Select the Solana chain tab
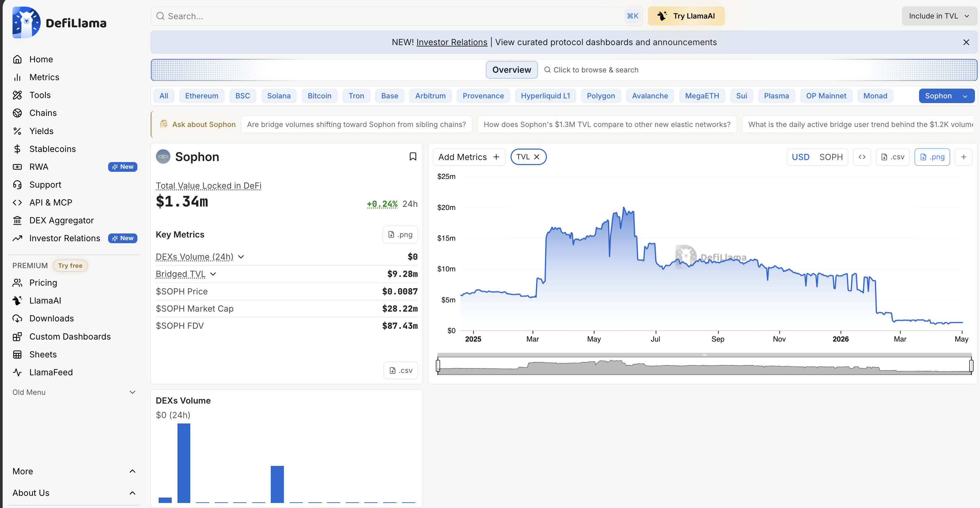The height and width of the screenshot is (508, 980). (x=279, y=96)
